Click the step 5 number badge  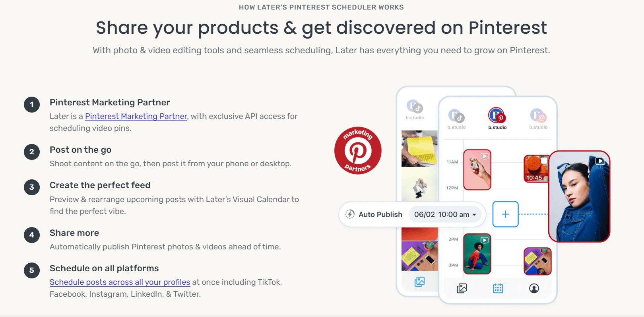coord(32,270)
